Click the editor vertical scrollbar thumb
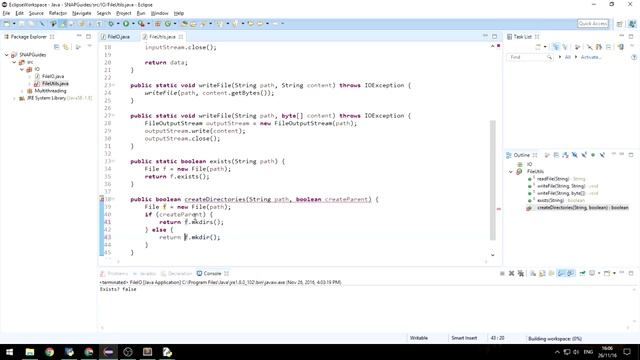640x360 pixels. pyautogui.click(x=493, y=180)
